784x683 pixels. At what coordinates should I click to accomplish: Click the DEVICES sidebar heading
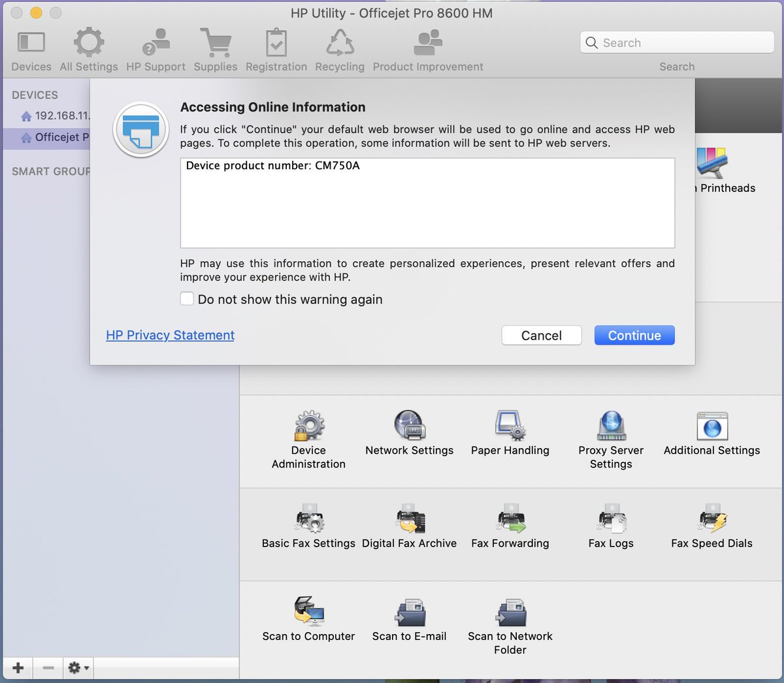pos(35,95)
